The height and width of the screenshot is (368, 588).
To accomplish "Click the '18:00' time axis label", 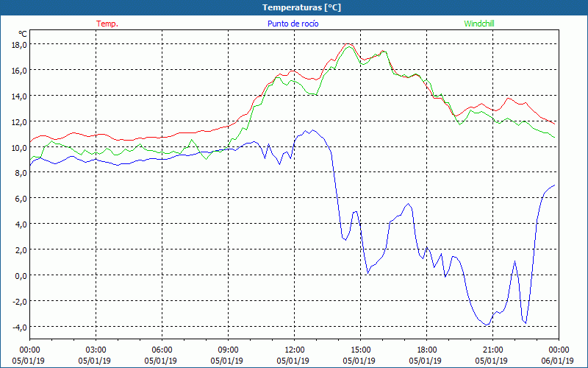I will coord(426,350).
